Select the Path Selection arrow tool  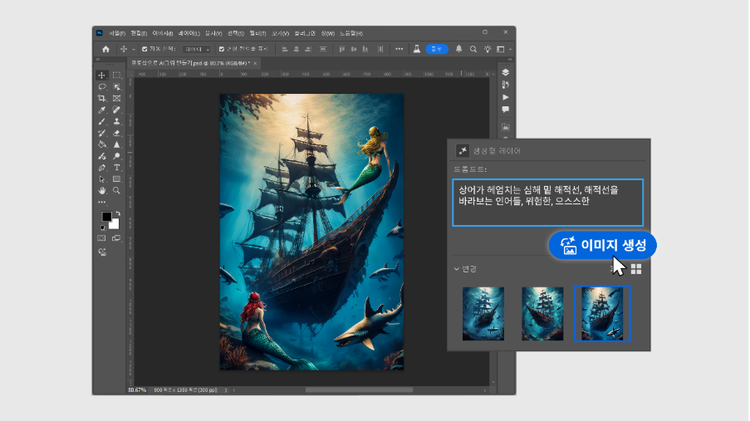point(101,179)
